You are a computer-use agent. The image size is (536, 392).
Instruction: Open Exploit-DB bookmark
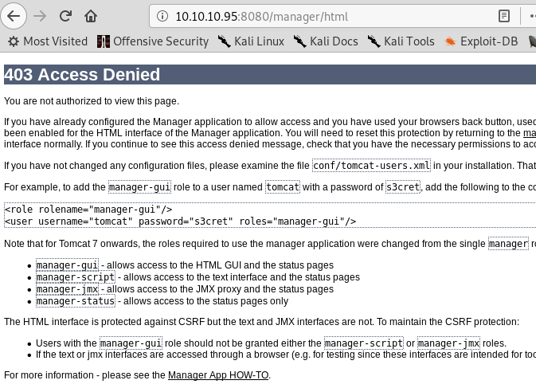tap(481, 41)
